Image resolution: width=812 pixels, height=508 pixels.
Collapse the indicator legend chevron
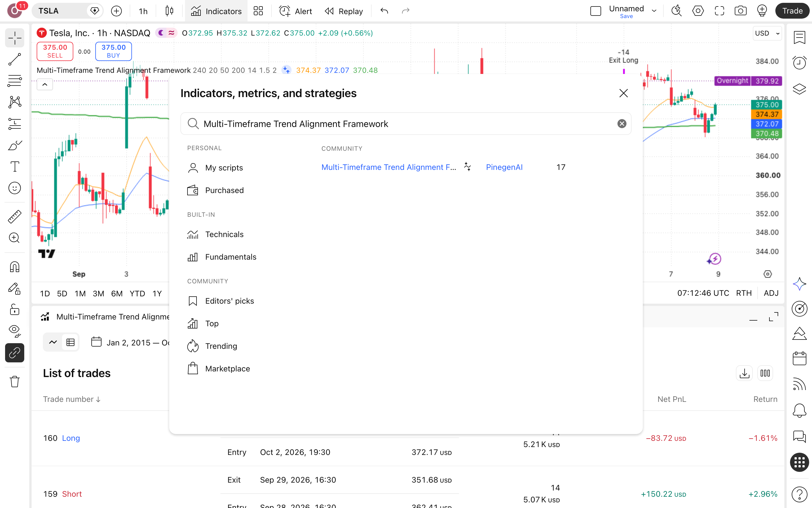pyautogui.click(x=45, y=84)
